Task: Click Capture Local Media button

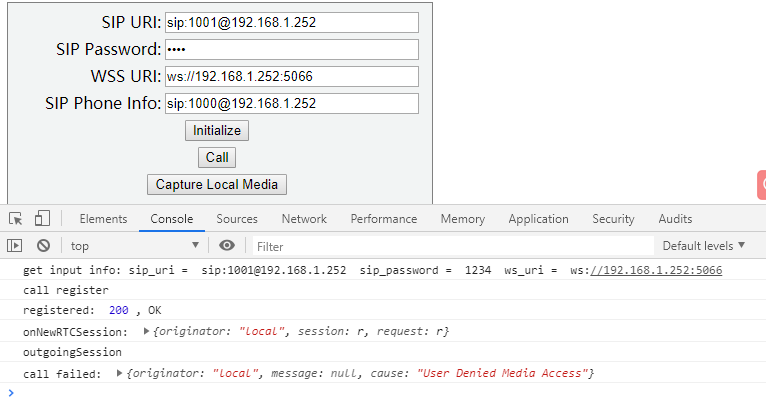Action: coord(217,185)
